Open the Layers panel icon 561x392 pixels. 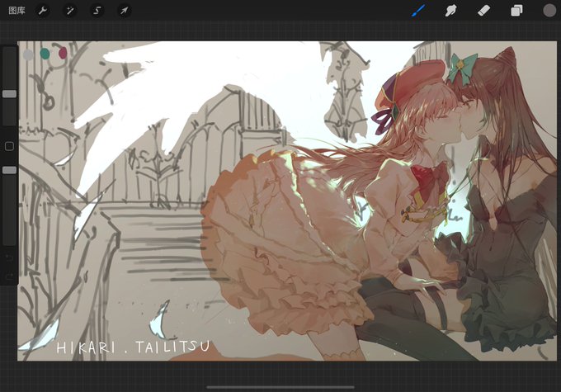[x=516, y=11]
